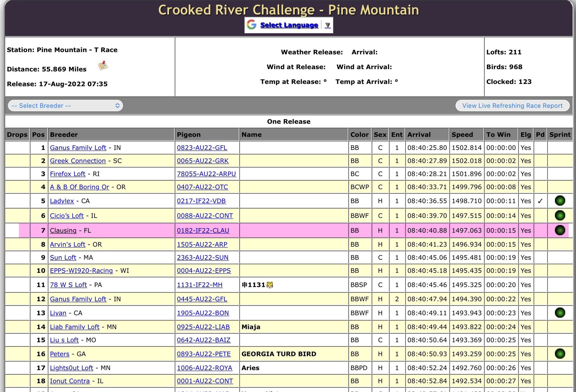Click the Pd checkmark in Ladylex row
This screenshot has height=392, width=576.
(540, 201)
